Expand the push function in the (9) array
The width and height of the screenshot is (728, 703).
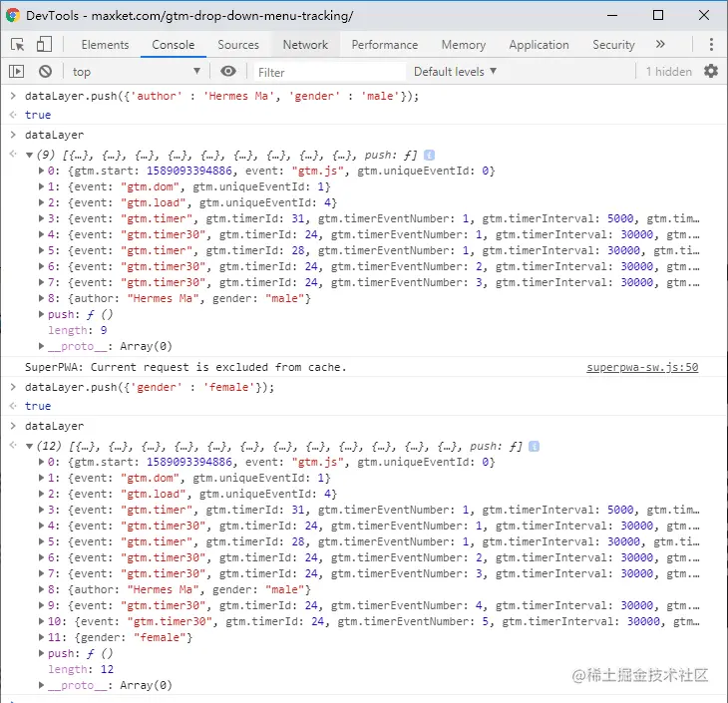click(41, 314)
